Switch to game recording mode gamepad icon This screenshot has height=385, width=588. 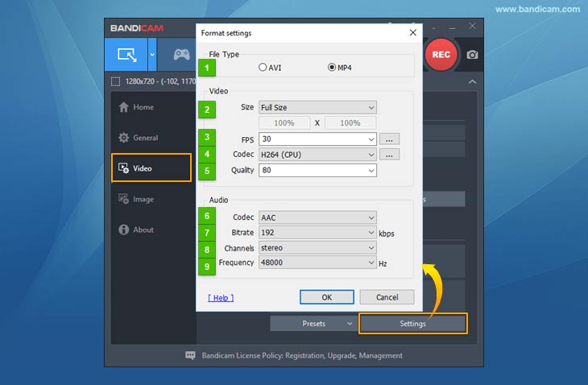click(181, 55)
